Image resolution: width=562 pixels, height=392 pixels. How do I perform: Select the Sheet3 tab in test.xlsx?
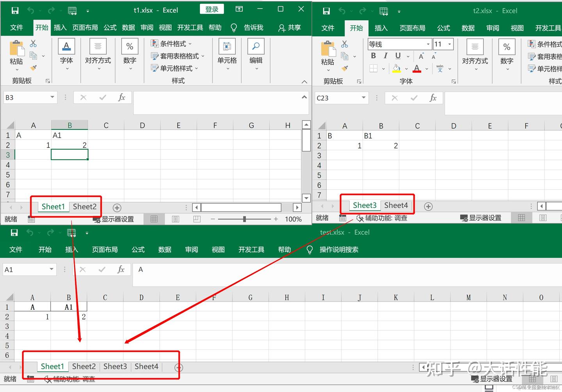click(x=115, y=366)
